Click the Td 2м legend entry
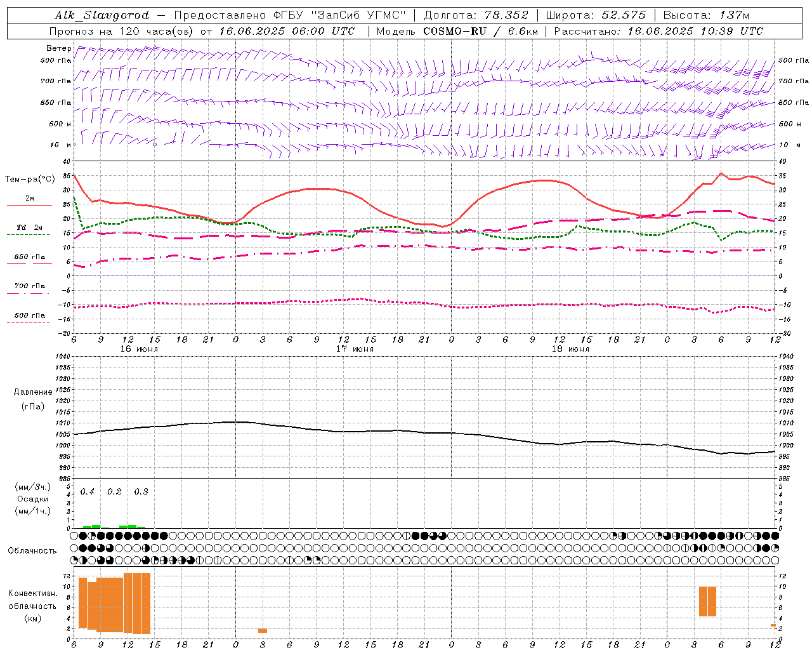 tap(29, 227)
